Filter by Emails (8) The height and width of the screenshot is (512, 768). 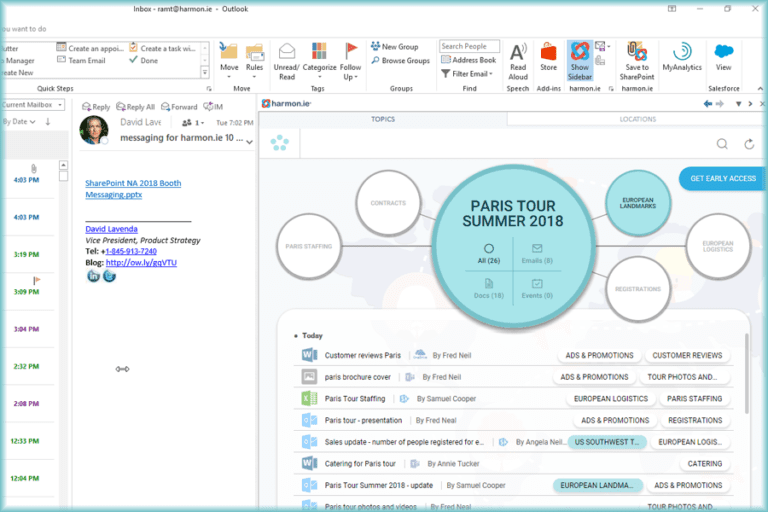(x=537, y=254)
